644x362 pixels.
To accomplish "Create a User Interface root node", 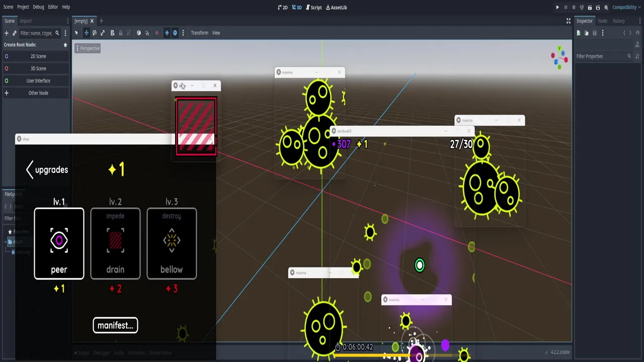I will click(36, 80).
